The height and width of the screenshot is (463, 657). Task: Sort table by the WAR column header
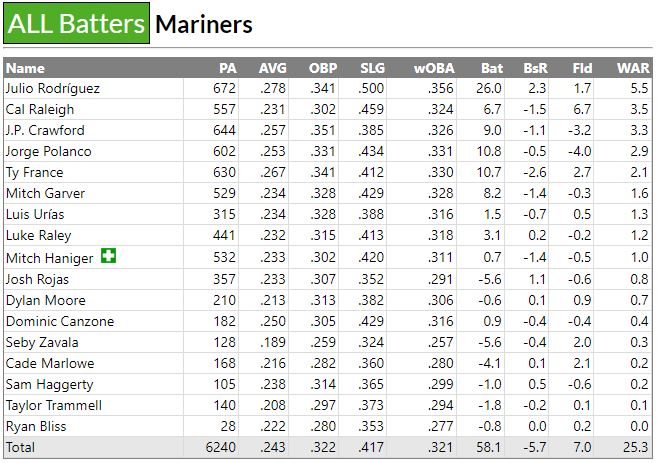[x=633, y=68]
